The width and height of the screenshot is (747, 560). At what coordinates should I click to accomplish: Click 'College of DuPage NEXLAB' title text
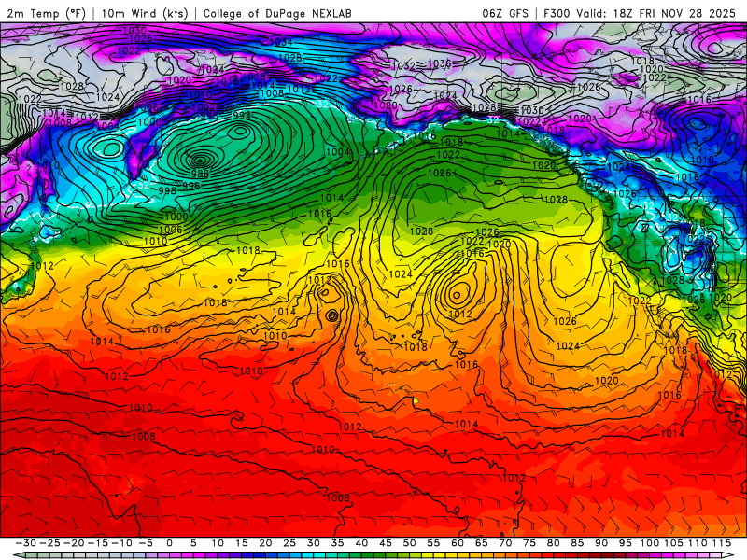[277, 13]
